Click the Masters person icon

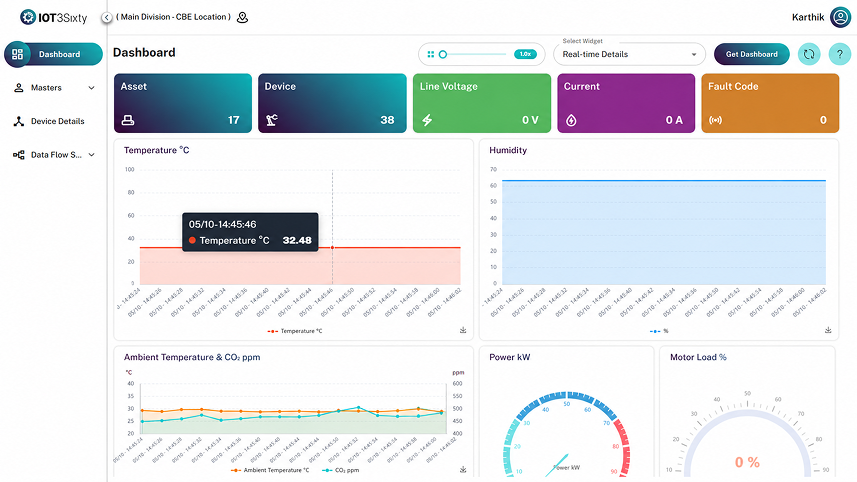pos(19,87)
